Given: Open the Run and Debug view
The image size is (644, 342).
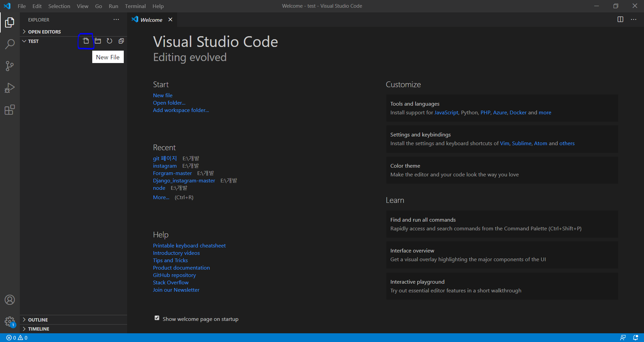Looking at the screenshot, I should [10, 88].
